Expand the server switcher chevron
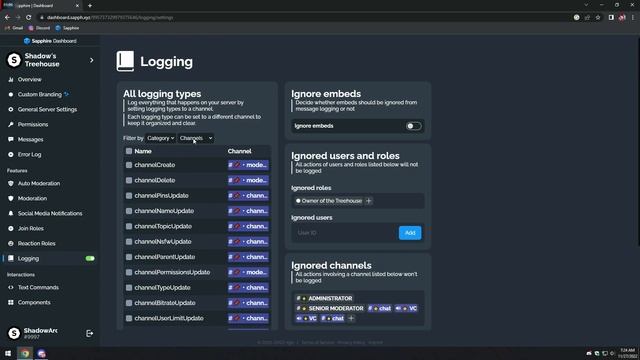 (x=91, y=60)
